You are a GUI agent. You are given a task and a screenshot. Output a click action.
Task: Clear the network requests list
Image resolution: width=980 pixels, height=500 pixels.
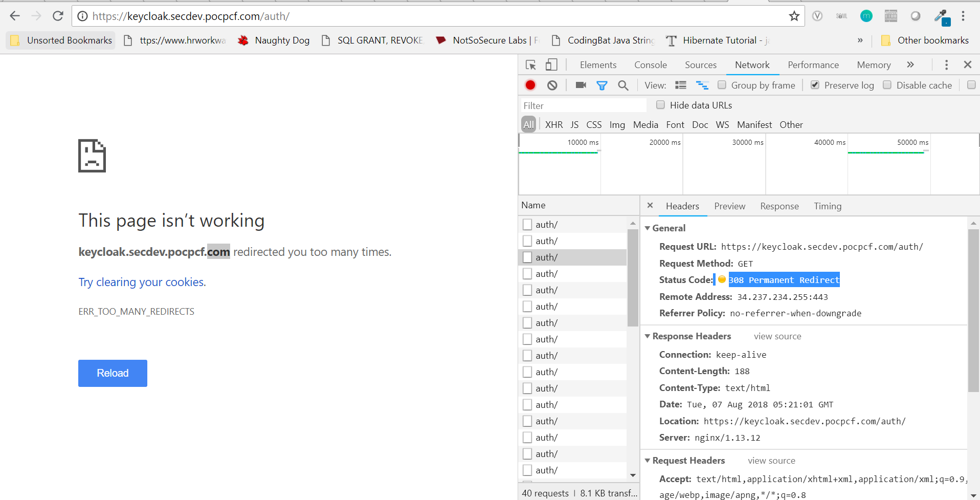pos(551,85)
